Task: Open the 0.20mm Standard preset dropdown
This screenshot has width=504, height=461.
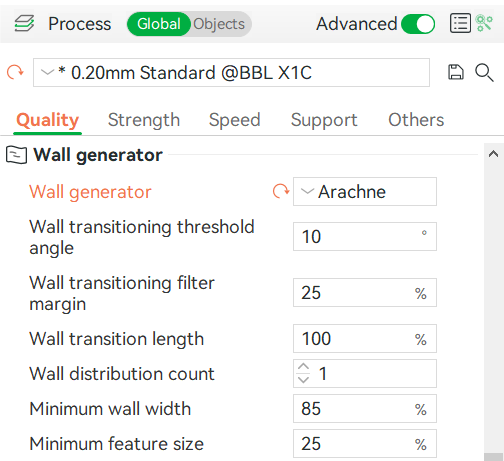Action: click(231, 73)
